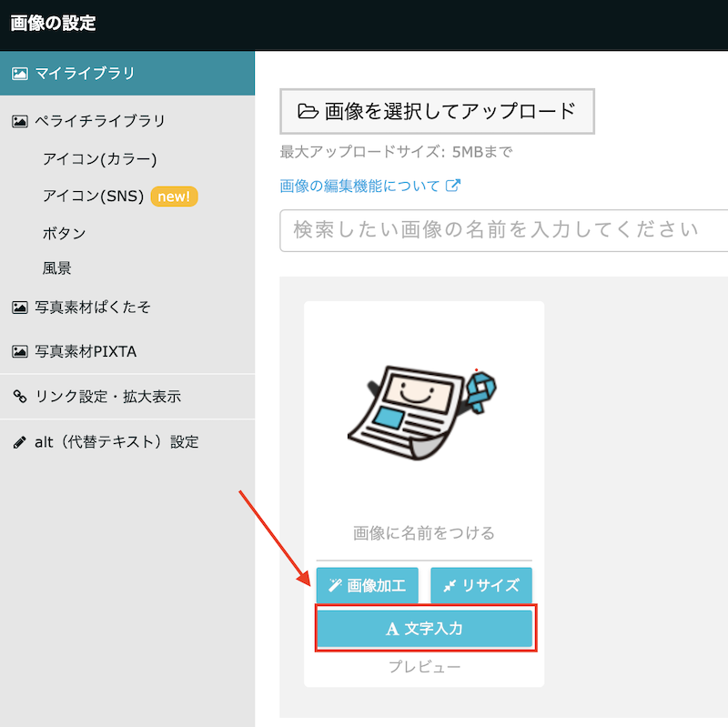Choose the 風景 library category
Screen dimensions: 728x727
[x=57, y=268]
